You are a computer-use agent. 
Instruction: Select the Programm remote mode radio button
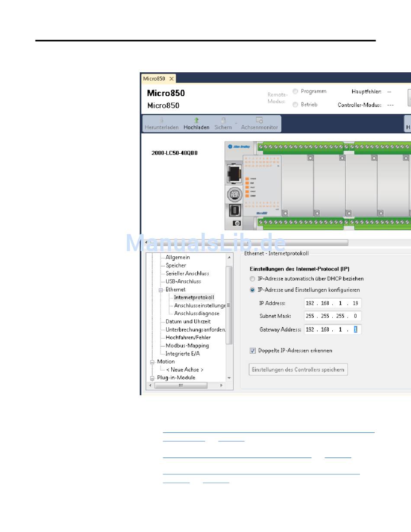(x=295, y=91)
